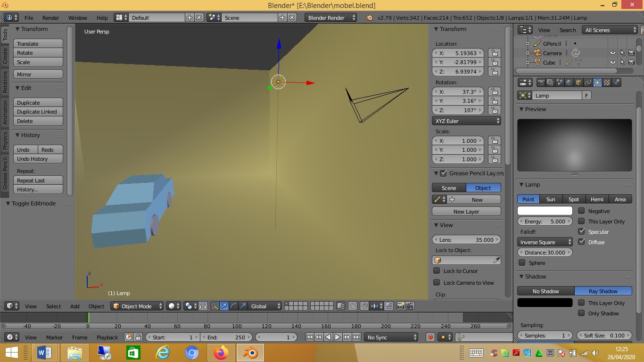Image resolution: width=644 pixels, height=362 pixels.
Task: Open the Inverse Square falloff dropdown
Action: tap(545, 242)
